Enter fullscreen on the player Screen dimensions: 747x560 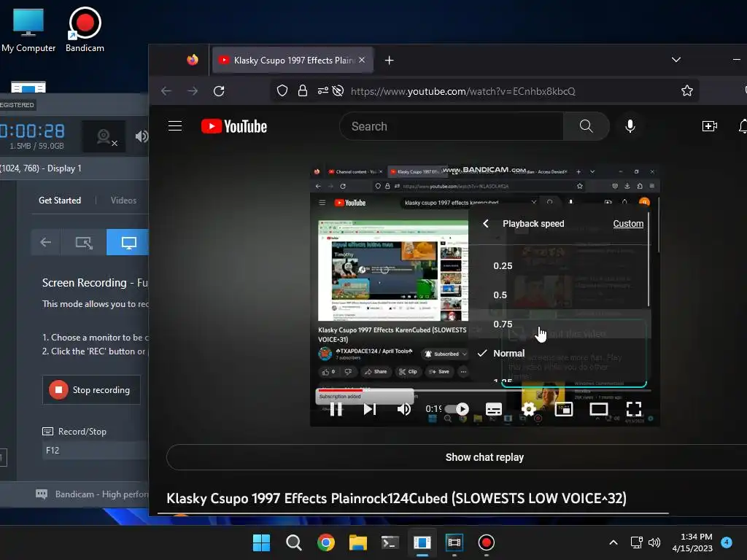point(634,409)
